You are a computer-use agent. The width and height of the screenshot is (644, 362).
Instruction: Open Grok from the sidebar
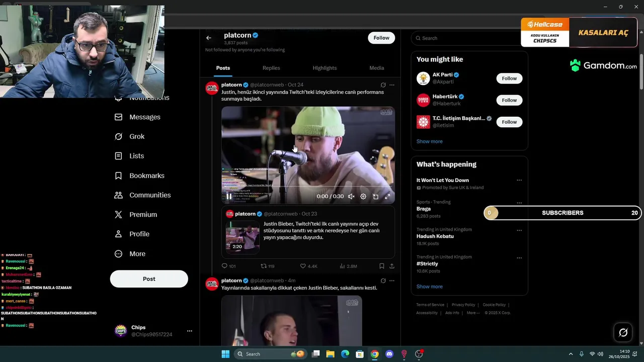pyautogui.click(x=130, y=137)
